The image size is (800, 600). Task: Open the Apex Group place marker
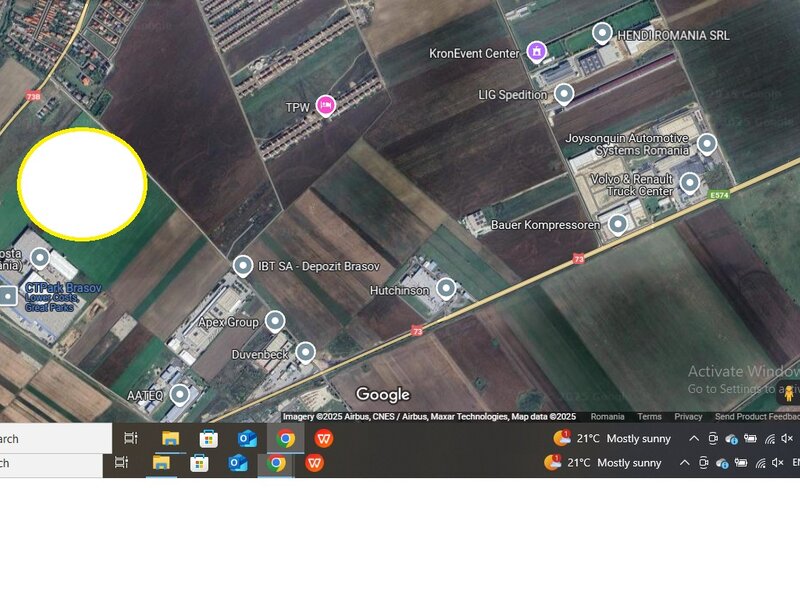[274, 321]
